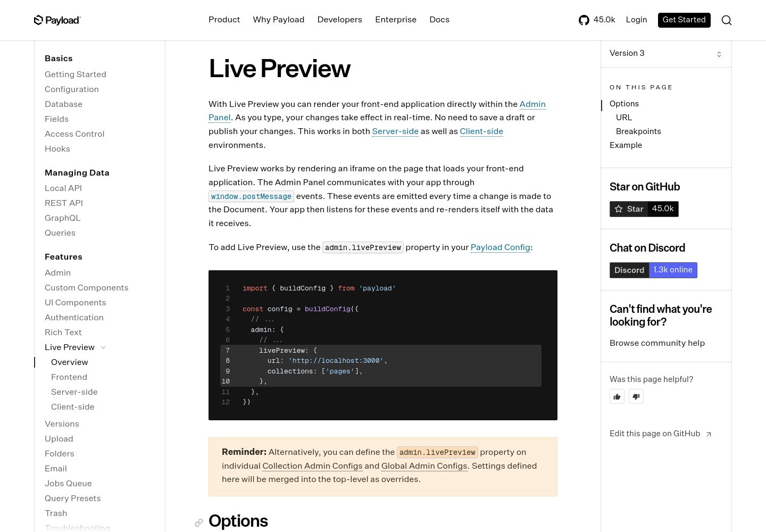Click the Login link
This screenshot has width=766, height=532.
tap(636, 20)
